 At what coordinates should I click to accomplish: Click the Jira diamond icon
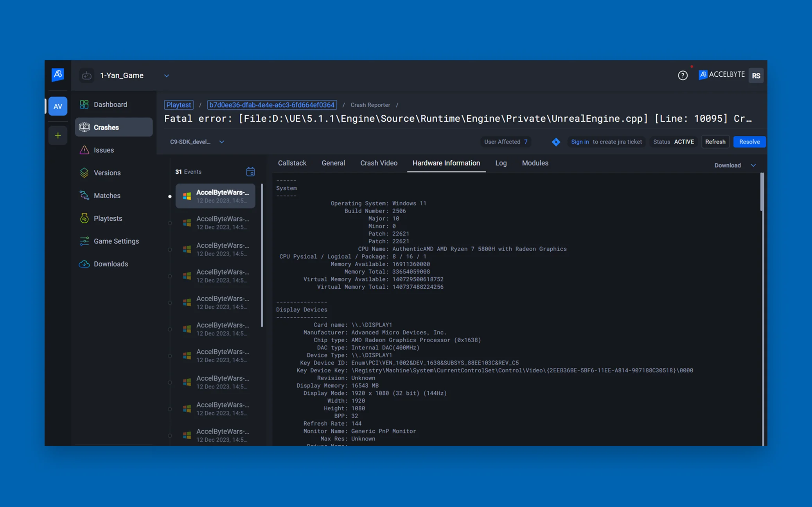click(556, 142)
